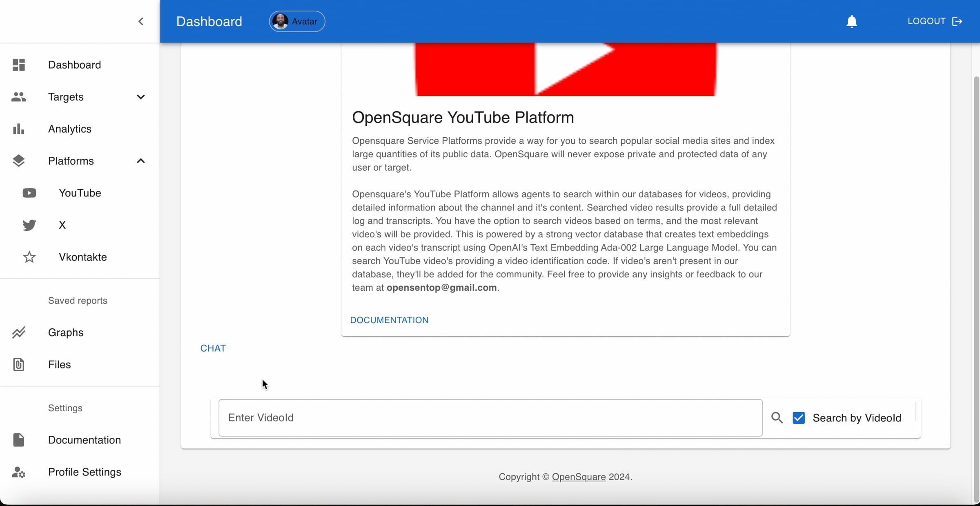Click the OpenSquare copyright link
The width and height of the screenshot is (980, 506).
point(579,477)
